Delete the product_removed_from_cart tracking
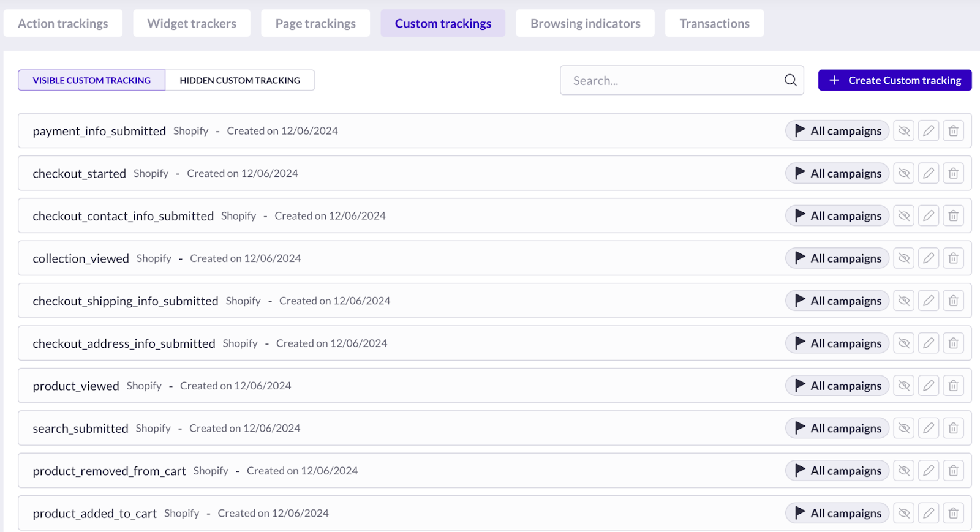Screen dimensions: 980x532 pos(953,470)
